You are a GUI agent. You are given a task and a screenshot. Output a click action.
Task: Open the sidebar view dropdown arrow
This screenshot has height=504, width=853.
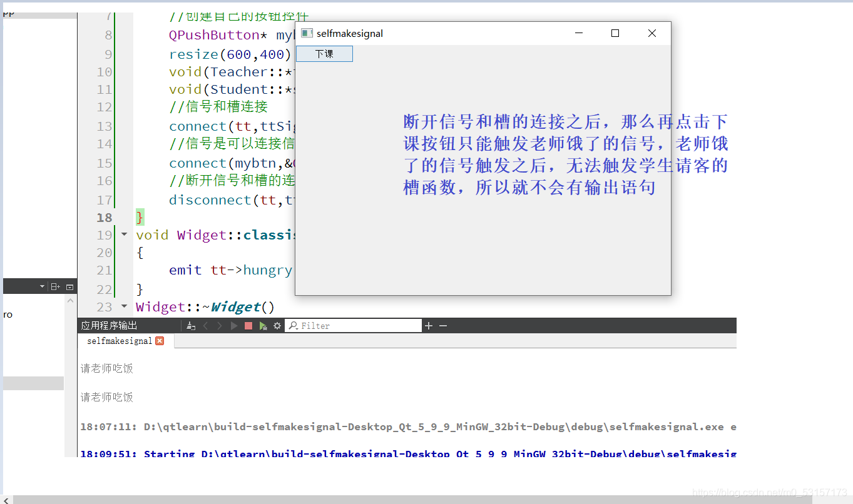43,286
